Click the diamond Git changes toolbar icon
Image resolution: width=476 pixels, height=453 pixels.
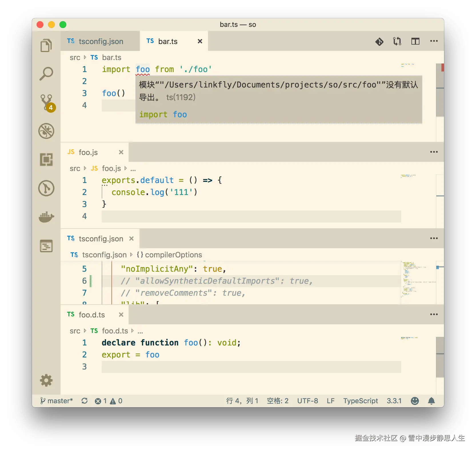pos(379,41)
